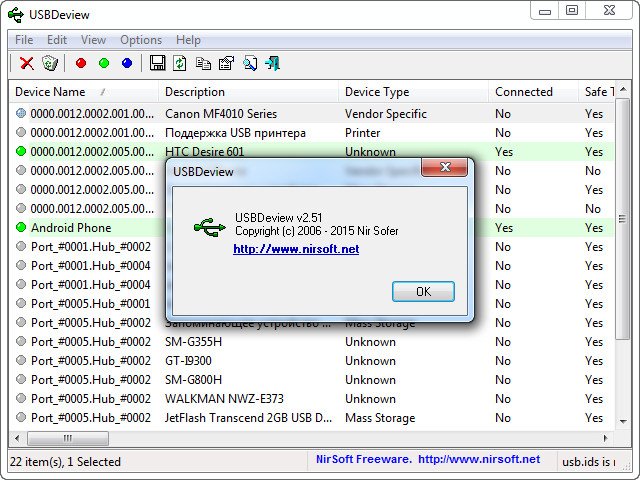Click the vertical scrollbar up arrow
Viewport: 640px width, 480px height.
[x=623, y=89]
